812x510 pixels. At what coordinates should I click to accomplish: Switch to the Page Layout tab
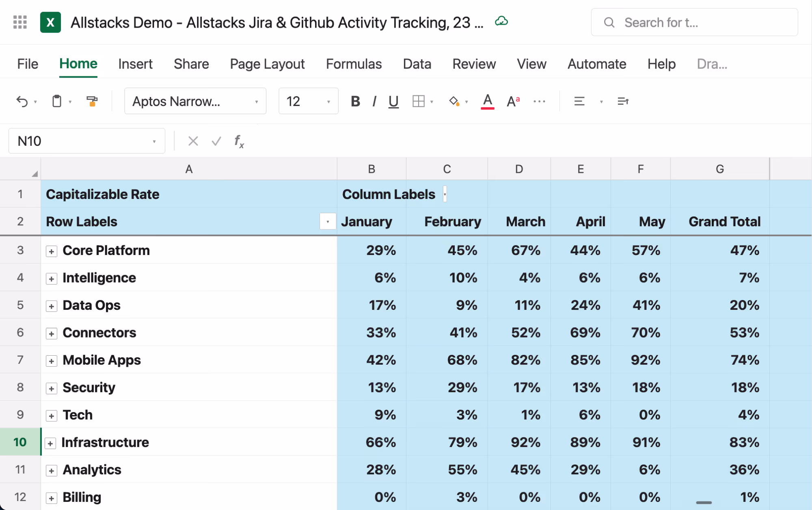point(267,64)
